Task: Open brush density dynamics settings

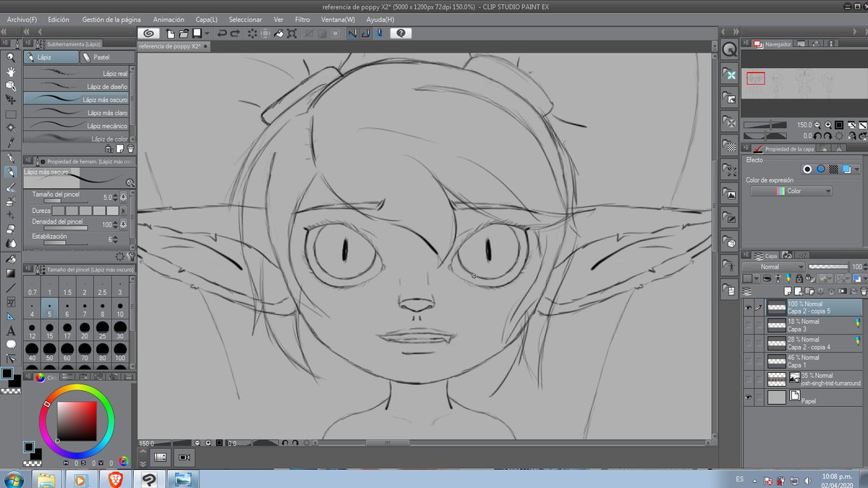Action: coord(123,224)
